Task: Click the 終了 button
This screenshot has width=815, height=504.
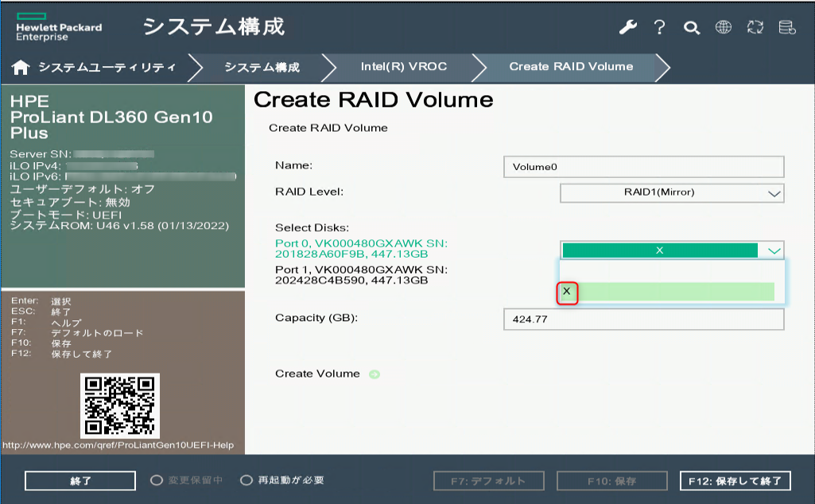Action: [x=80, y=481]
